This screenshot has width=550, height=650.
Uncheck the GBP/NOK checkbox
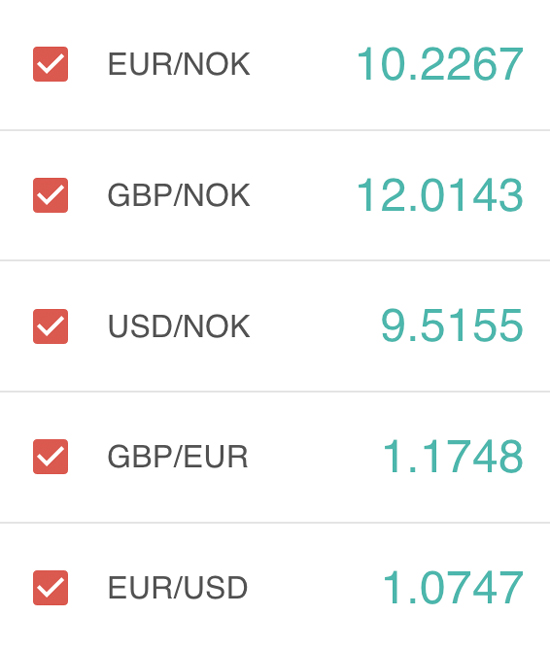pos(51,195)
